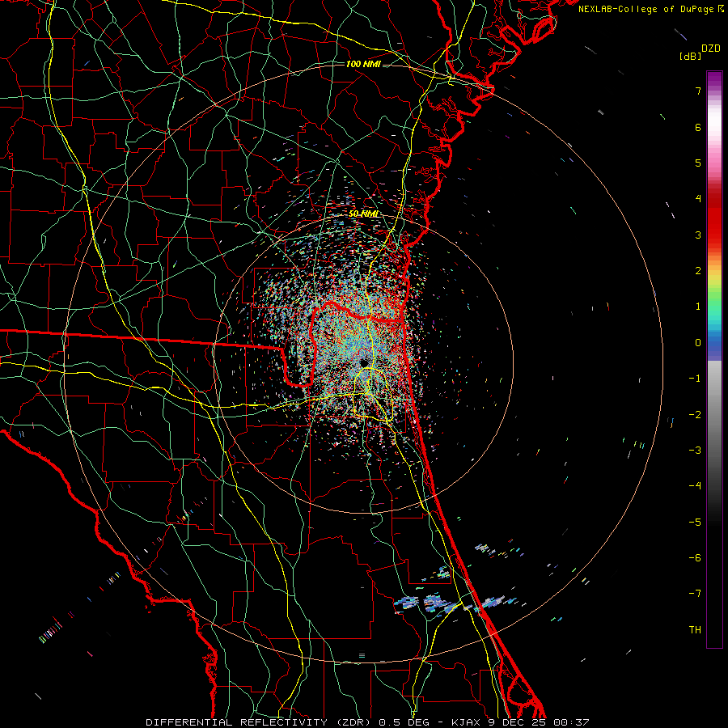The image size is (728, 728).
Task: Click the [dB] units label
Action: 691,56
